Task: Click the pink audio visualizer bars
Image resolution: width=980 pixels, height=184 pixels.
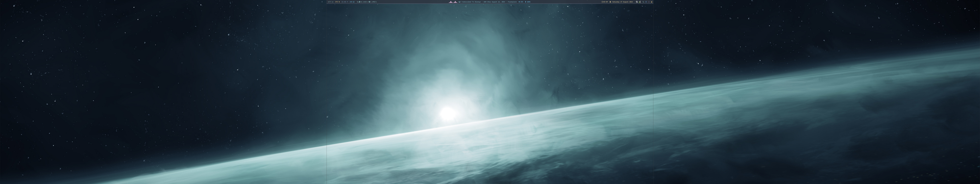Action: pos(453,2)
